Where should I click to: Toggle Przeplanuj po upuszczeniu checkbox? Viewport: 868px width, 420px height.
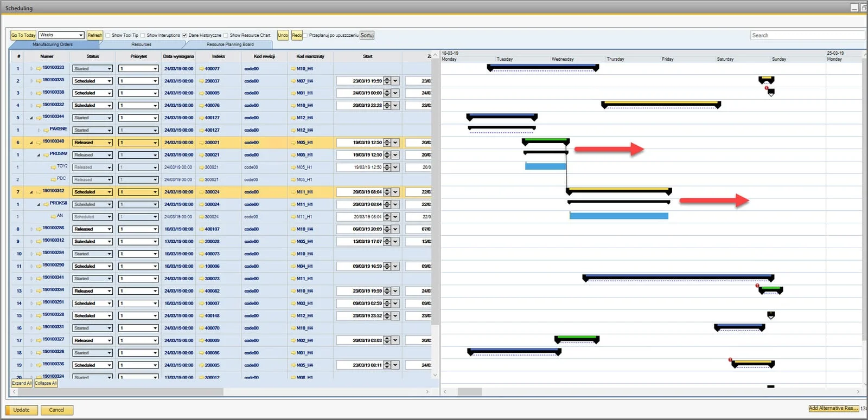305,35
